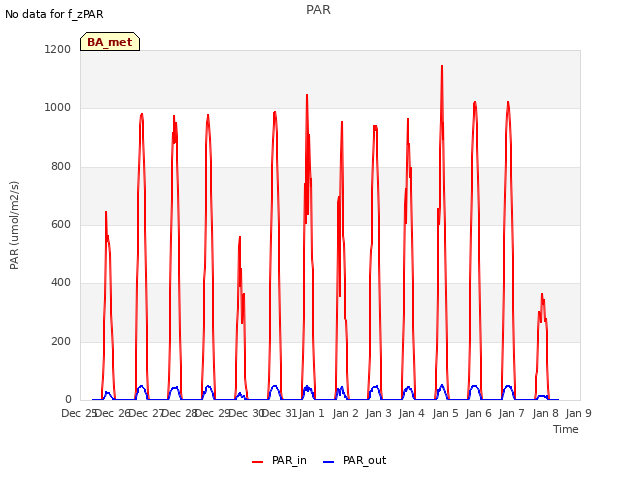Click the Jan 2 x-axis tick label
Viewport: 640px width, 480px height.
pos(345,413)
